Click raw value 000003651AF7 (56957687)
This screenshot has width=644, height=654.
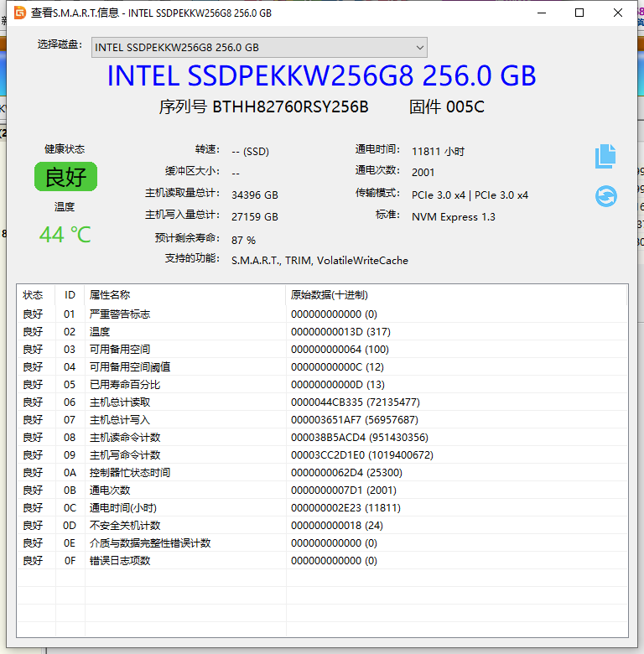tap(355, 419)
